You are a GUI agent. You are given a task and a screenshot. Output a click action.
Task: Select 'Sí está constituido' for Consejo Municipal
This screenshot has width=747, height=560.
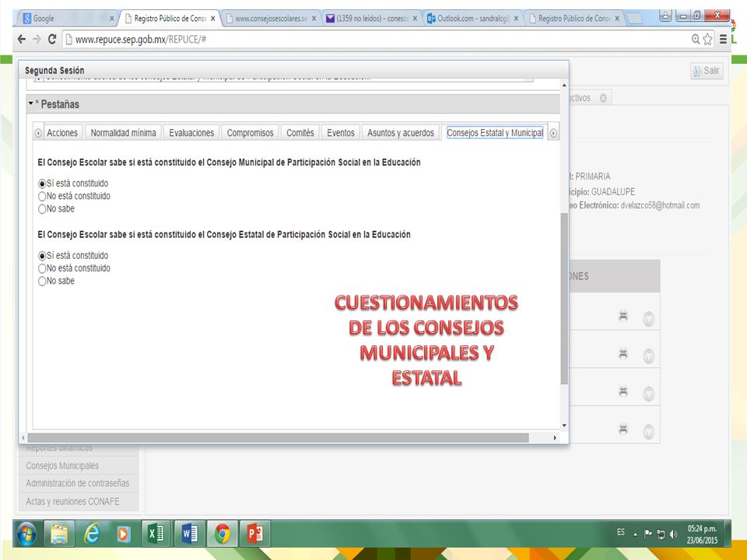pos(42,184)
